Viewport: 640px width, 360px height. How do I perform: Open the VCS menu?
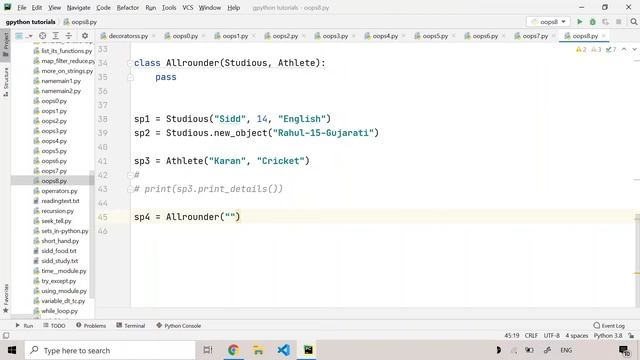[188, 8]
